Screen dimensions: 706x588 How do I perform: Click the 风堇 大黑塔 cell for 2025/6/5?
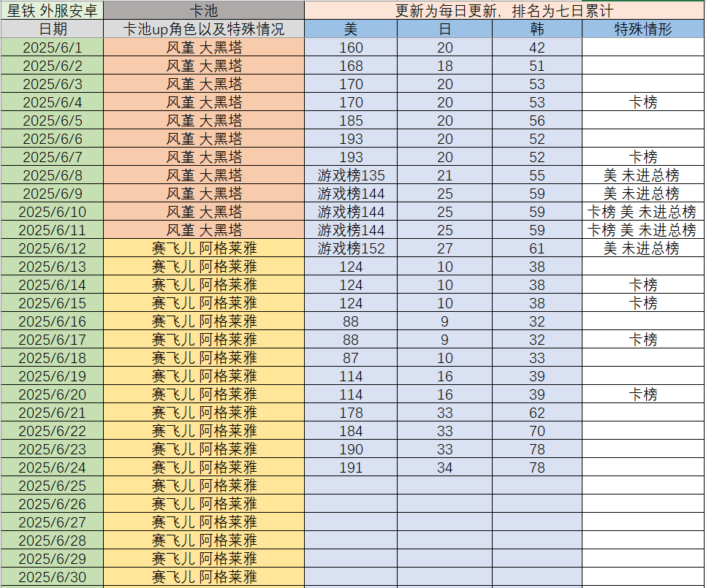(204, 121)
